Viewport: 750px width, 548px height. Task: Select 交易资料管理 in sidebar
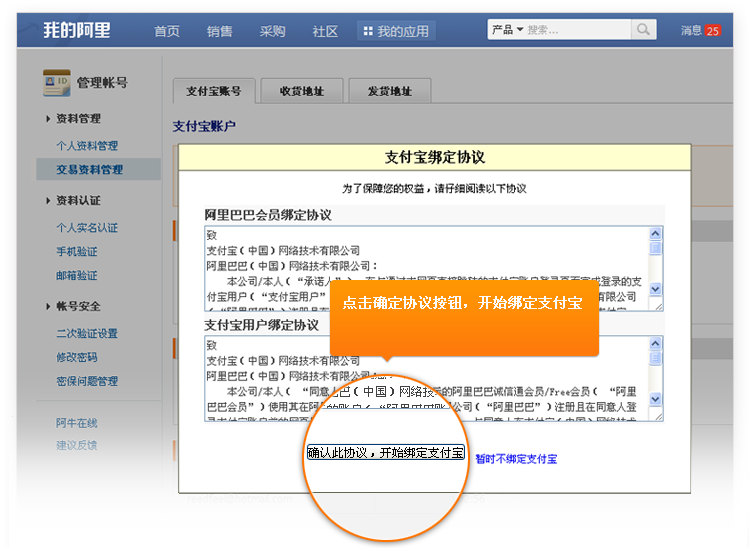click(89, 169)
